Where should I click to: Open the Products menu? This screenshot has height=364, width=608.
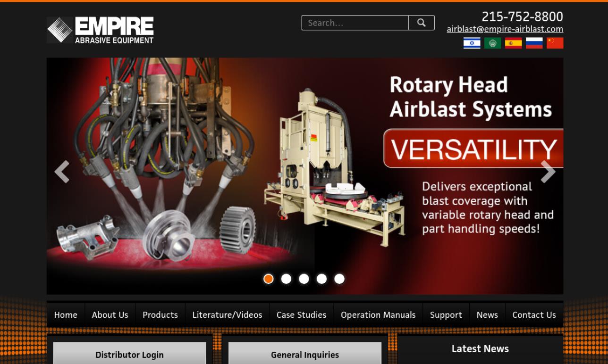tap(160, 314)
